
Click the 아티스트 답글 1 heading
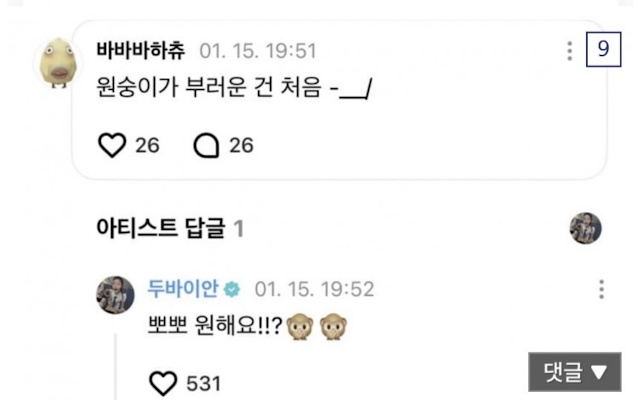point(170,229)
